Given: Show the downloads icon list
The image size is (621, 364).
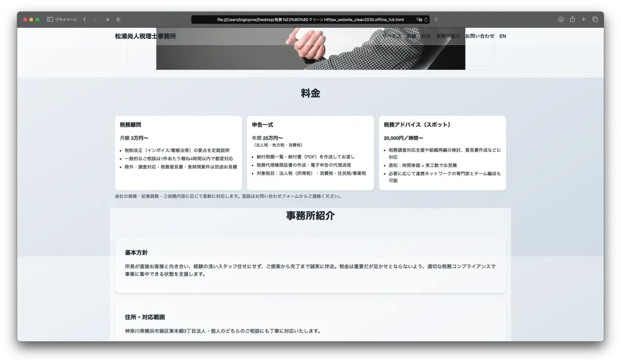Looking at the screenshot, I should tap(561, 19).
